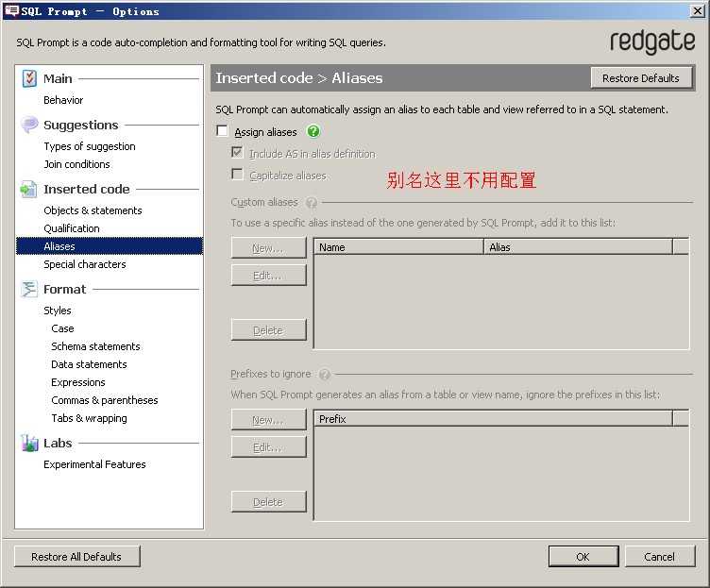Select the Qualification page
This screenshot has width=710, height=588.
[72, 228]
